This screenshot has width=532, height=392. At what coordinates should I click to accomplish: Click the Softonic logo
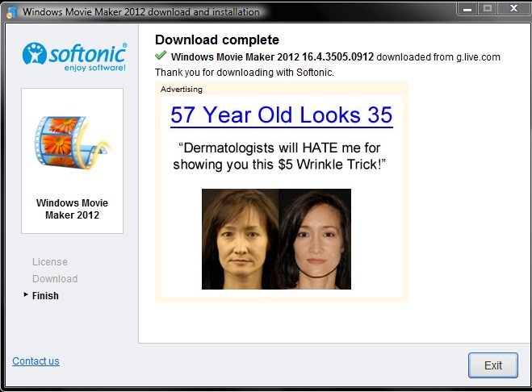[x=74, y=56]
